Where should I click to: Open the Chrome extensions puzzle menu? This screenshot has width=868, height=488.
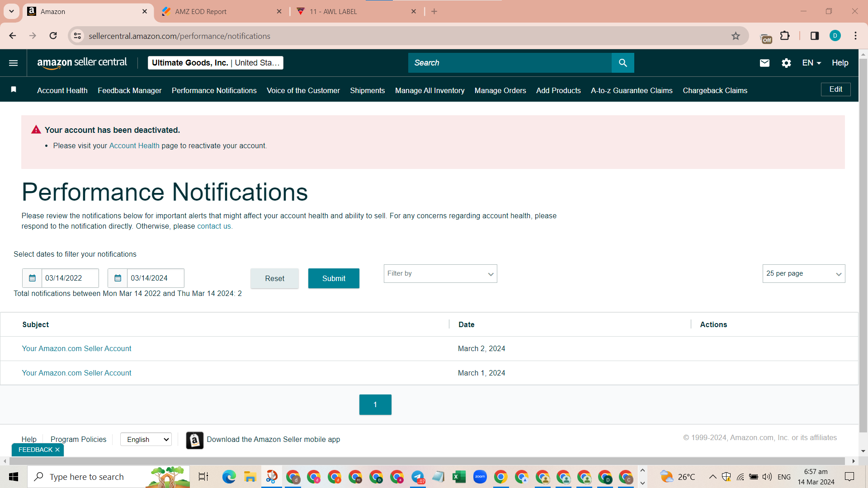tap(785, 36)
